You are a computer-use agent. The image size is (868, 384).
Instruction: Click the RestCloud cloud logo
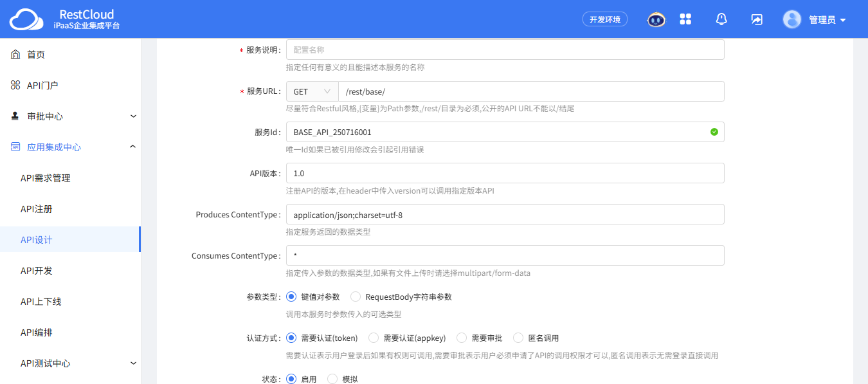tap(27, 19)
